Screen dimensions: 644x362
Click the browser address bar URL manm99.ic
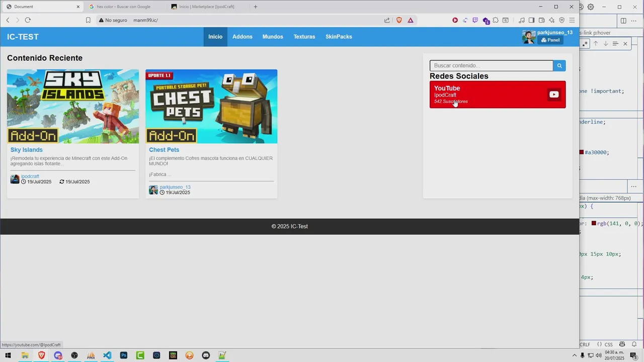[x=146, y=20]
